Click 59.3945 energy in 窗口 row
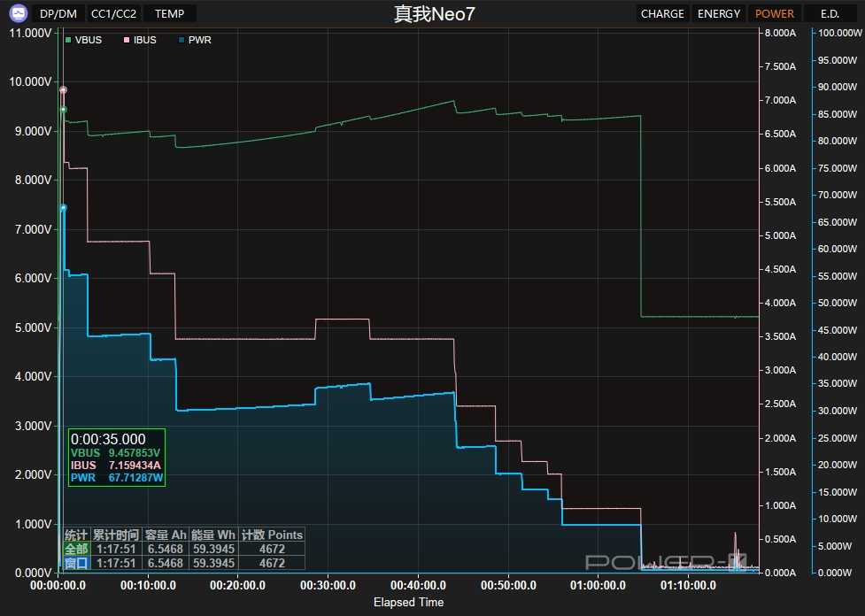Image resolution: width=865 pixels, height=616 pixels. [213, 563]
